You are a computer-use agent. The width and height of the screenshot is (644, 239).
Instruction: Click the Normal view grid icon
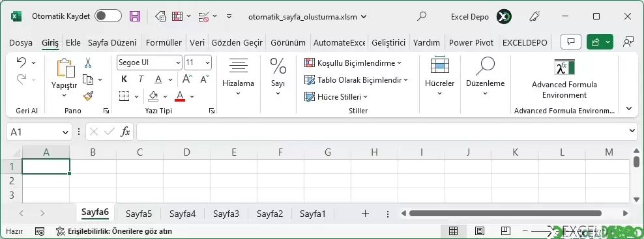454,231
